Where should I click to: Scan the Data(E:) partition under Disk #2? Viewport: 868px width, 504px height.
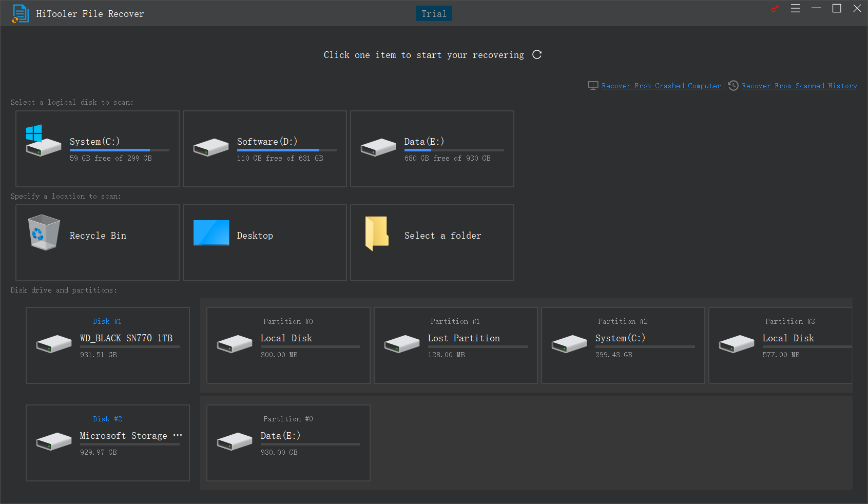tap(287, 442)
